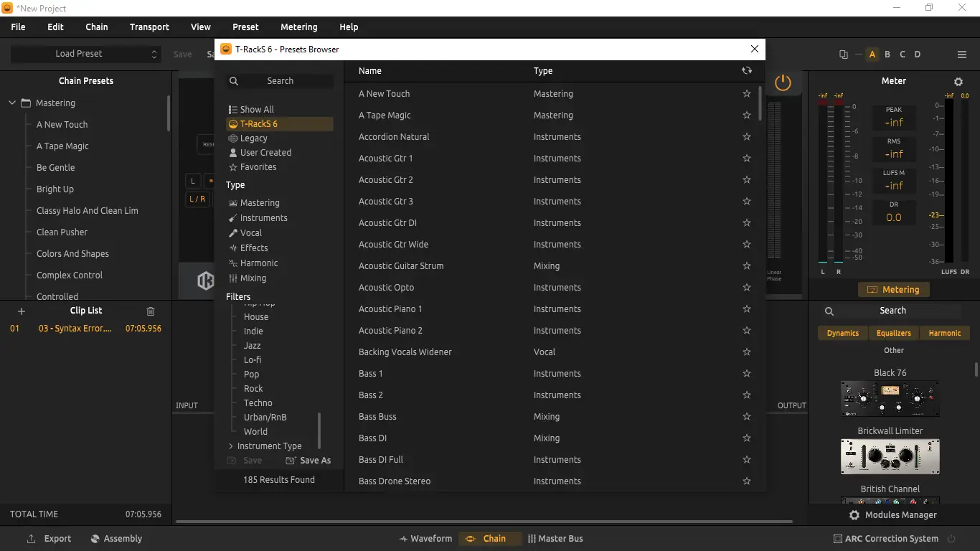Image resolution: width=980 pixels, height=551 pixels.
Task: Click the Metering button below the meter
Action: point(894,290)
